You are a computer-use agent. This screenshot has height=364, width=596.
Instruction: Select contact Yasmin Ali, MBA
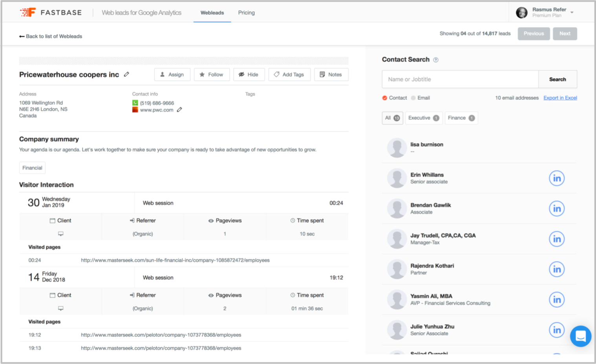[x=431, y=296]
